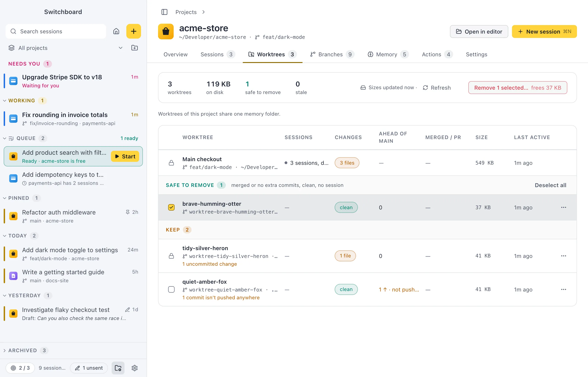Image resolution: width=588 pixels, height=377 pixels.
Task: Click the lock icon on Main checkout row
Action: tap(171, 163)
